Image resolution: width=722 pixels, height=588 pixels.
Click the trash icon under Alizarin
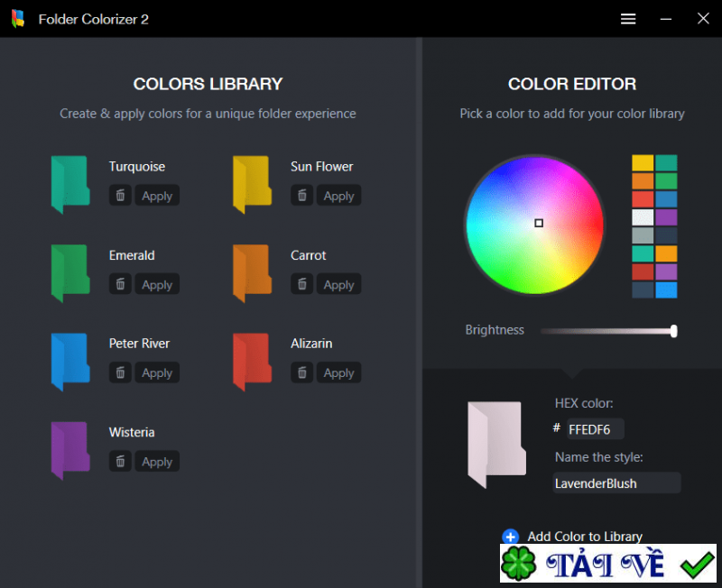pos(302,372)
